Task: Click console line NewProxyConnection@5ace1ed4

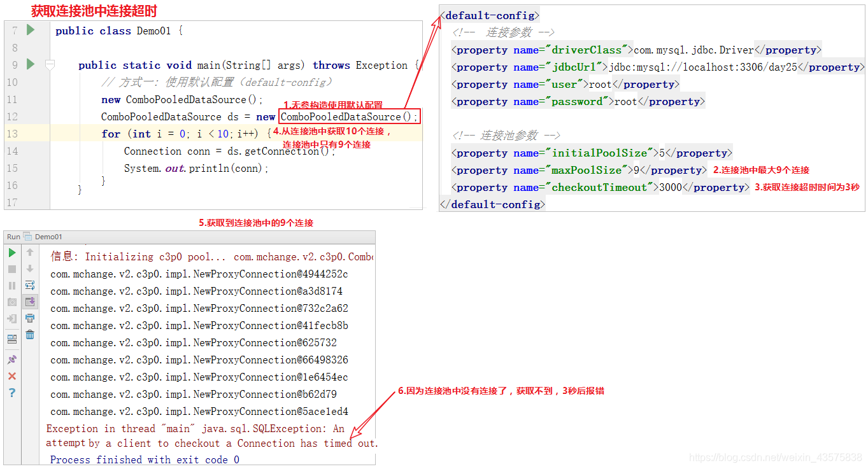Action: [x=199, y=412]
